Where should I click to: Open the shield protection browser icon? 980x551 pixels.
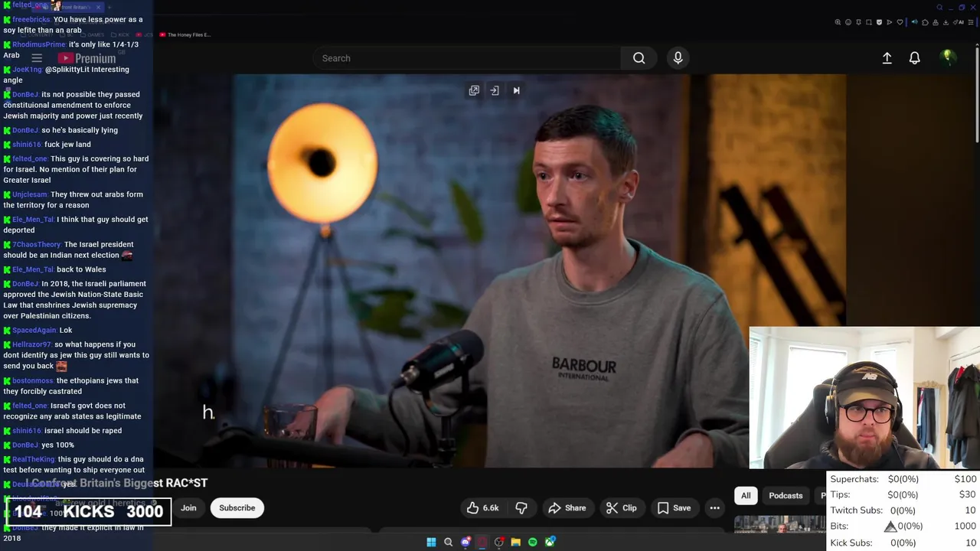(x=879, y=22)
